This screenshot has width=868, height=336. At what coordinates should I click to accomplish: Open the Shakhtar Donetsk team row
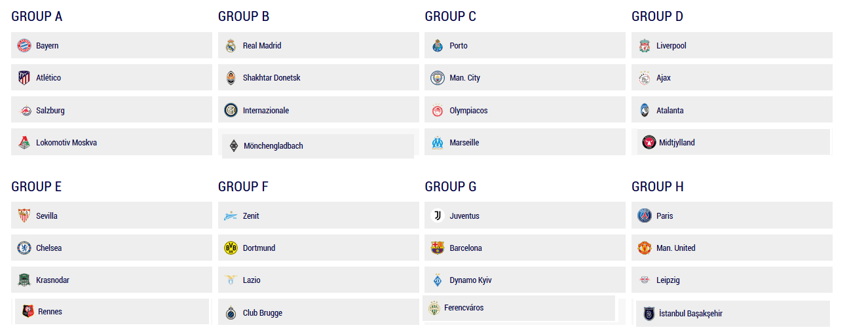[x=318, y=77]
